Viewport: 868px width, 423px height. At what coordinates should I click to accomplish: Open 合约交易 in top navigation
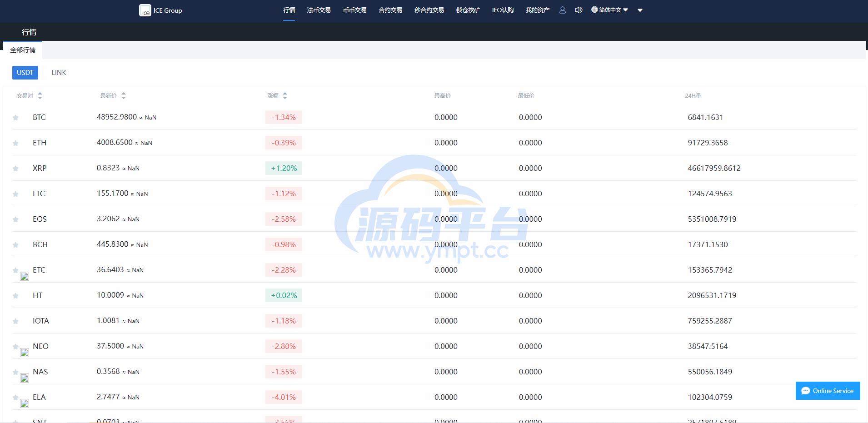pos(390,10)
